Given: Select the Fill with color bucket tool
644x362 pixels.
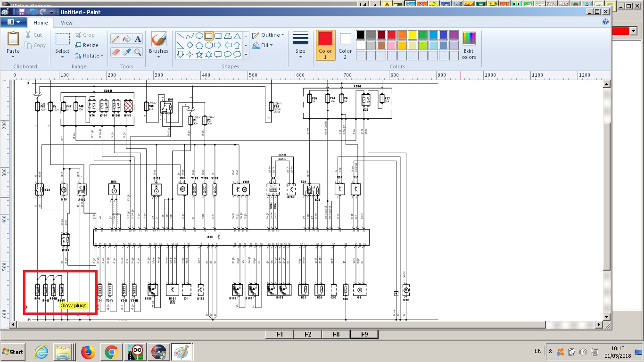Looking at the screenshot, I should [x=127, y=39].
